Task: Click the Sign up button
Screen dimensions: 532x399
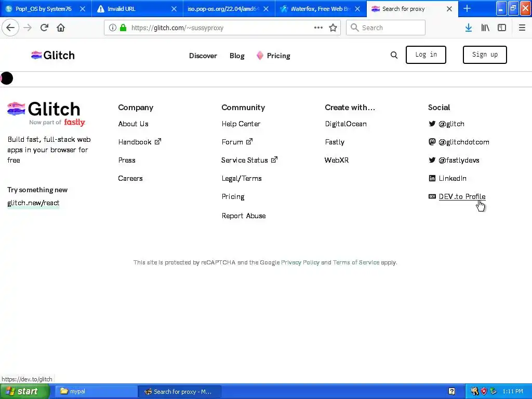Action: [x=485, y=55]
